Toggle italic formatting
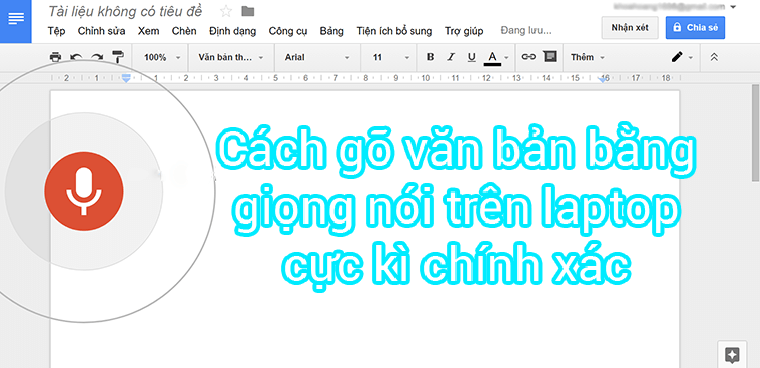The image size is (760, 368). (x=451, y=57)
